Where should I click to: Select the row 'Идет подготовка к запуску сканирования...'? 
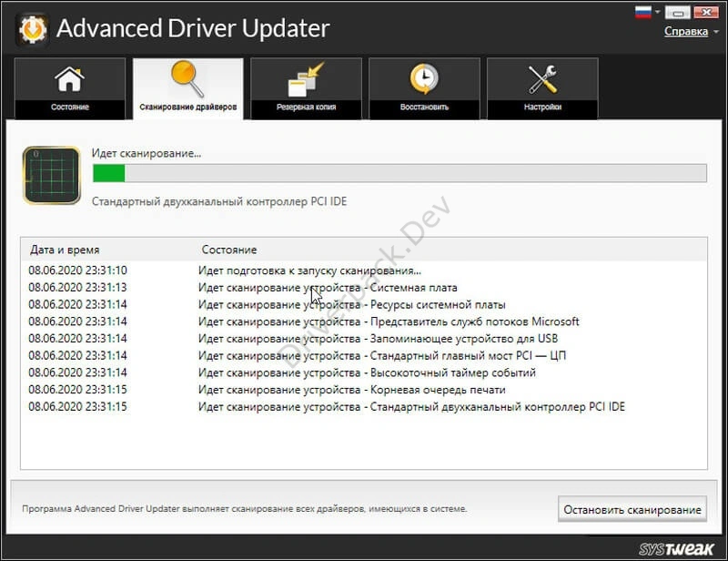[x=363, y=270]
